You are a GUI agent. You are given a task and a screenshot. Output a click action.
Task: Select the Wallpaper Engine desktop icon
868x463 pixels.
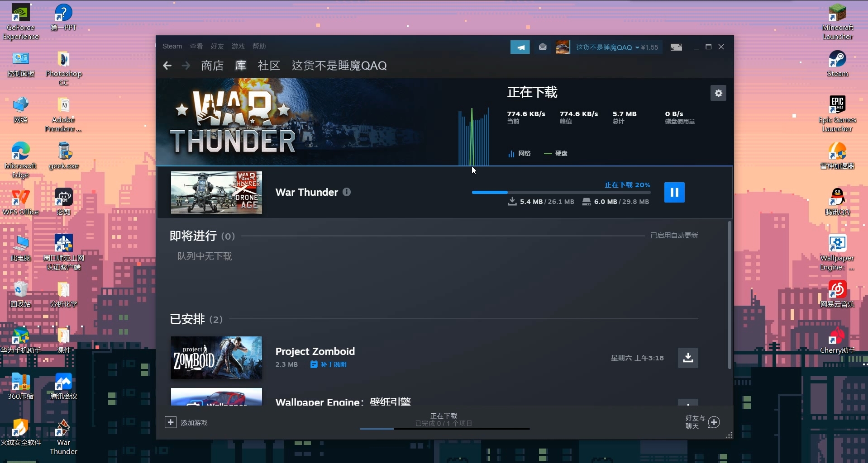(837, 253)
